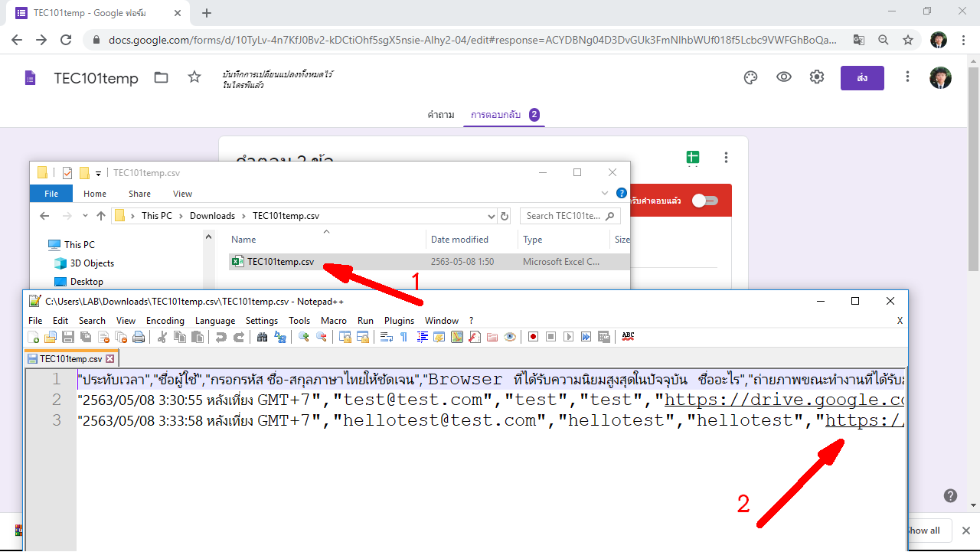
Task: Select the TEC101temp.csv file in Explorer
Action: pos(280,262)
